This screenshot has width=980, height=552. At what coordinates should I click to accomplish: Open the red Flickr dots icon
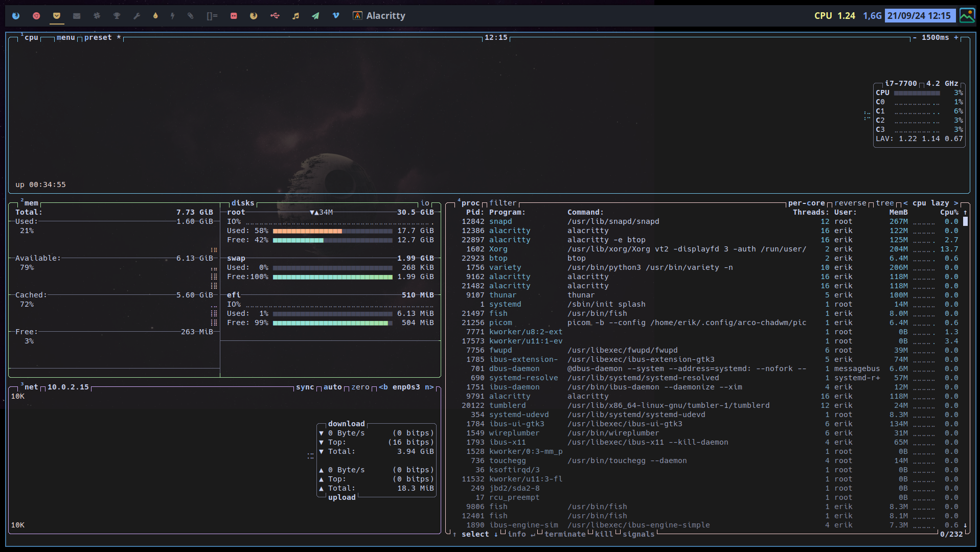pyautogui.click(x=234, y=16)
